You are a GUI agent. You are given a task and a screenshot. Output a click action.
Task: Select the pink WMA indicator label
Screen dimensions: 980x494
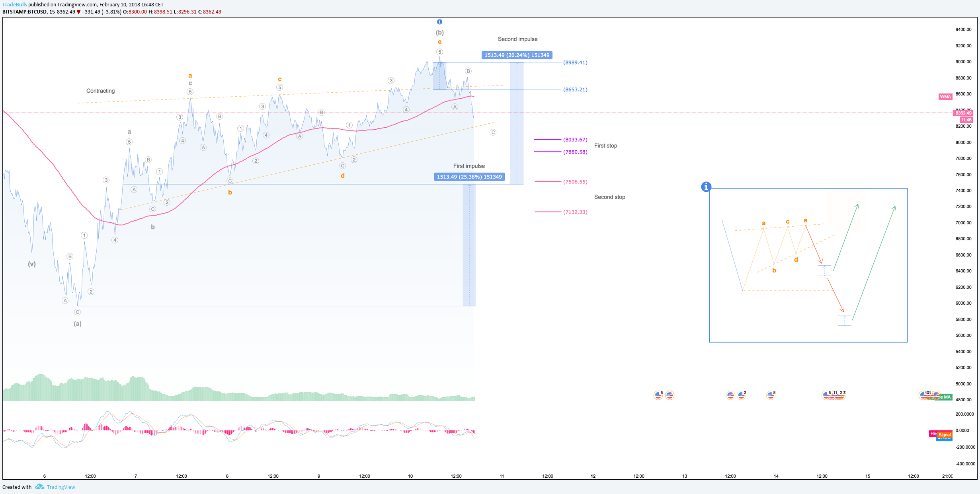(x=945, y=97)
